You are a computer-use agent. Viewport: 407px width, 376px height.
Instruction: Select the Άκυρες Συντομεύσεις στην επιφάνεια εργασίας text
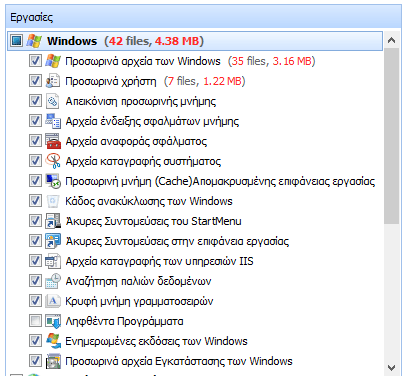(177, 241)
